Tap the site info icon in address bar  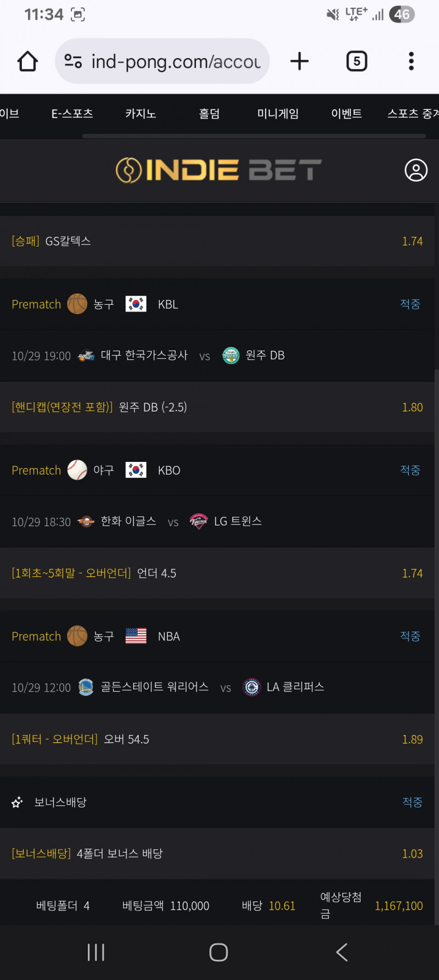pyautogui.click(x=74, y=61)
